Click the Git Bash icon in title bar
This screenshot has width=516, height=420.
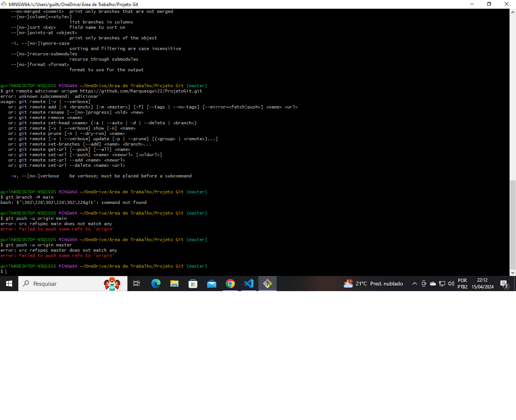[4, 4]
